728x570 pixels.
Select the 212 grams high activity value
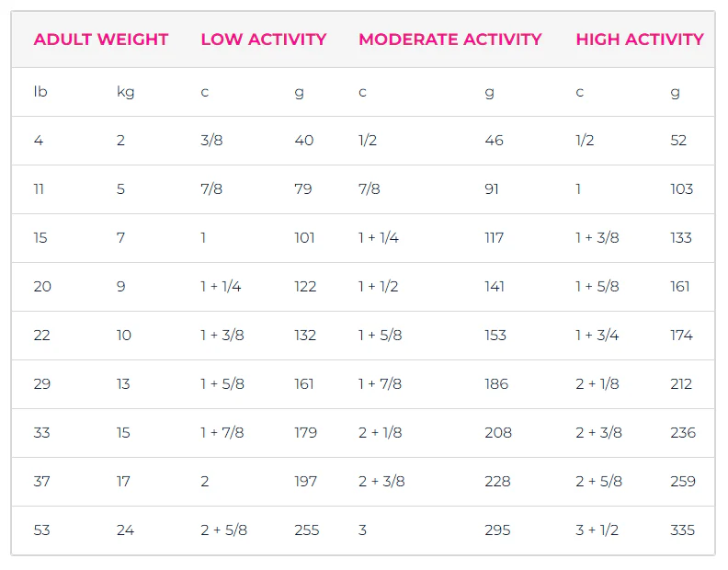[681, 384]
